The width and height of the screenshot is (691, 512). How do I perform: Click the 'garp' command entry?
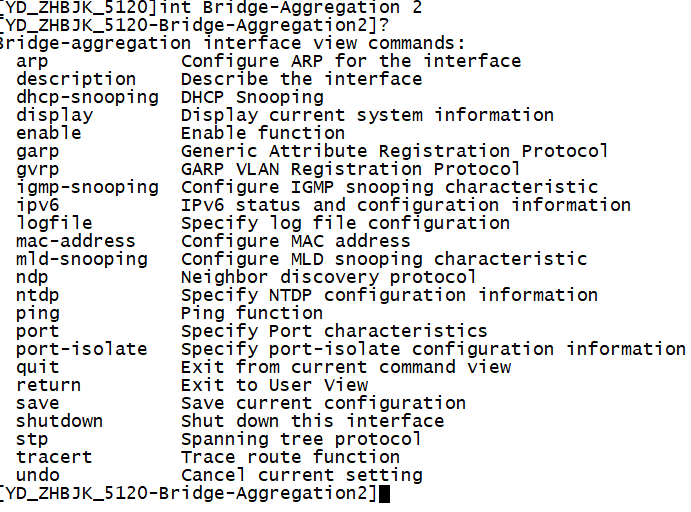pyautogui.click(x=37, y=151)
